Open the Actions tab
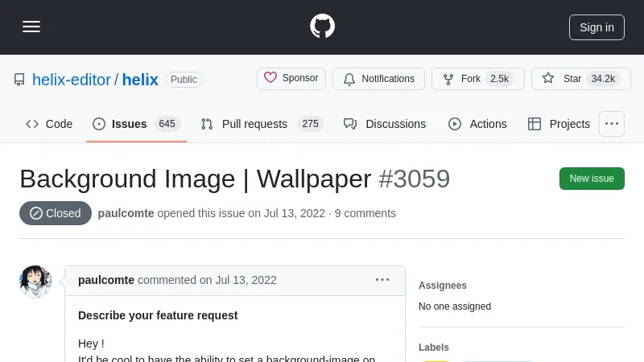Image resolution: width=644 pixels, height=362 pixels. [477, 124]
